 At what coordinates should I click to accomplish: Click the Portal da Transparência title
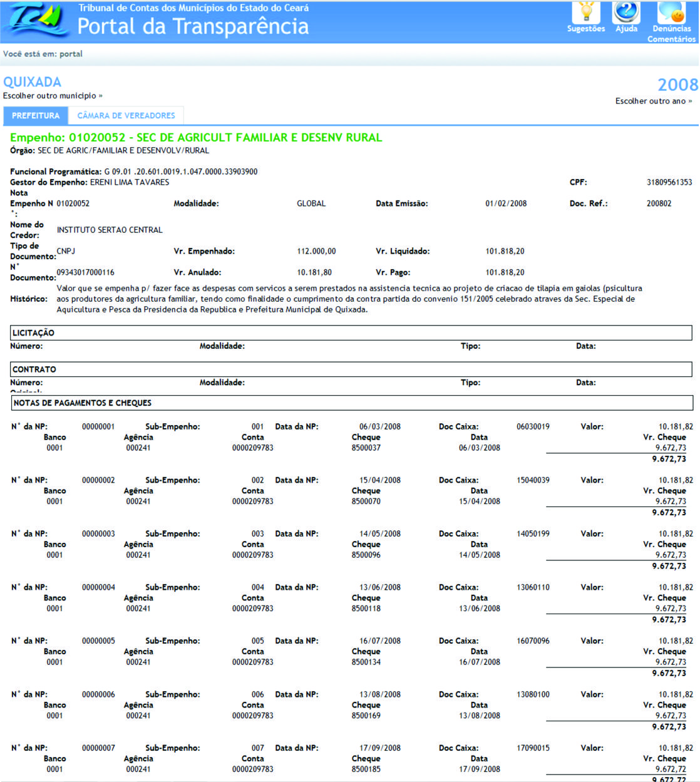[193, 26]
